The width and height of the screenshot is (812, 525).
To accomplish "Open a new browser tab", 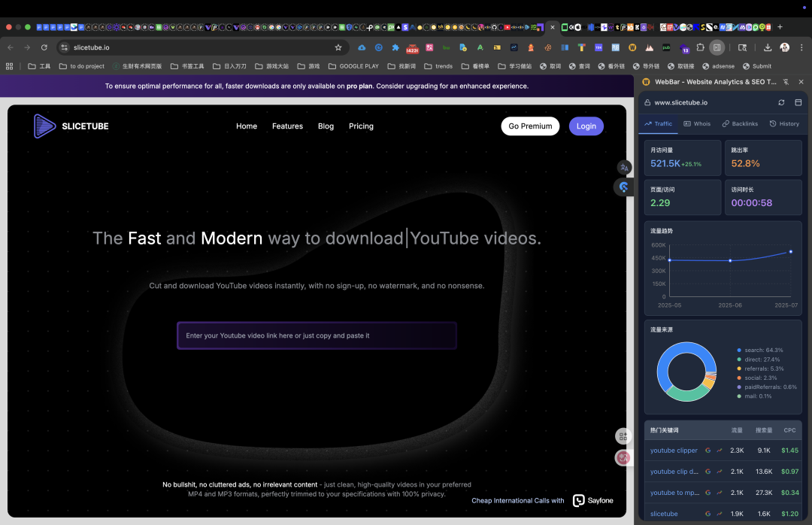I will [x=780, y=27].
